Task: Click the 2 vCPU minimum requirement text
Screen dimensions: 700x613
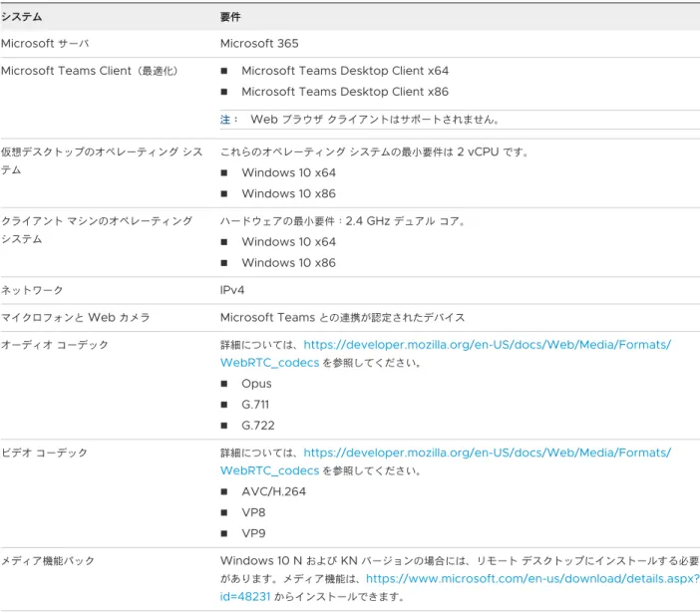Action: pyautogui.click(x=375, y=153)
